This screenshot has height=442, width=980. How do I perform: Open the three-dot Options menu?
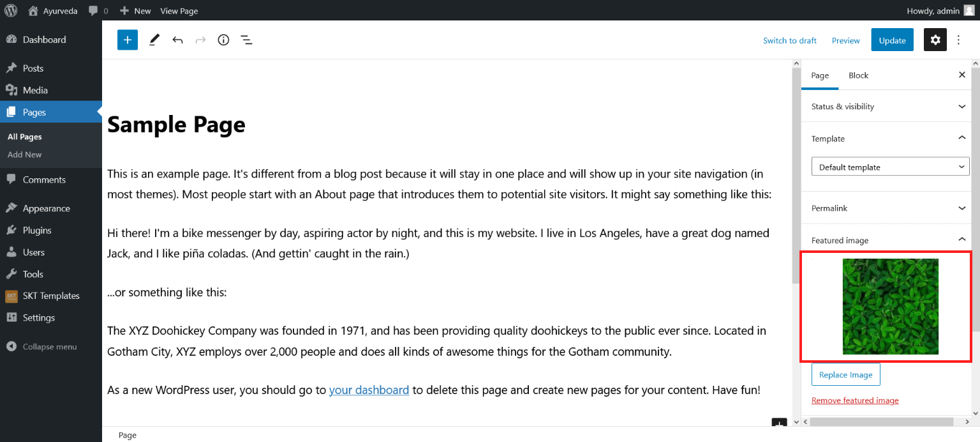point(958,40)
